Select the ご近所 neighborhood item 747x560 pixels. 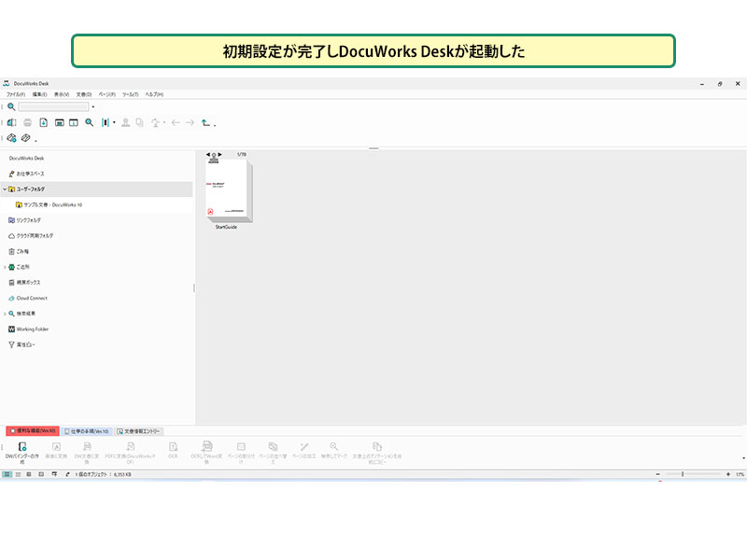tap(19, 267)
